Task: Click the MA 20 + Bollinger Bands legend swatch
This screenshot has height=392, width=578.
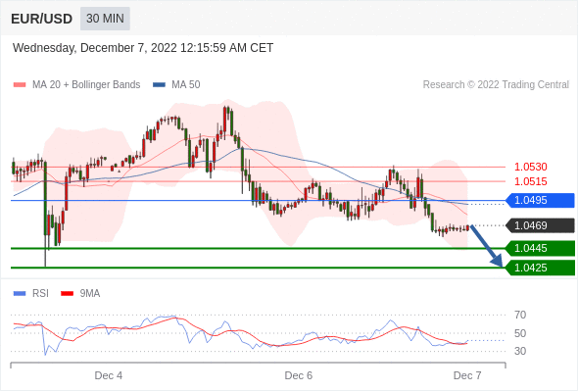Action: point(20,85)
